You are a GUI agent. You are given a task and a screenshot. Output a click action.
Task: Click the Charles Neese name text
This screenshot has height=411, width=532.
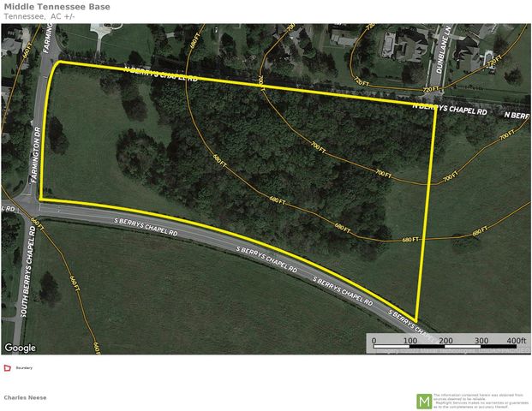25,397
